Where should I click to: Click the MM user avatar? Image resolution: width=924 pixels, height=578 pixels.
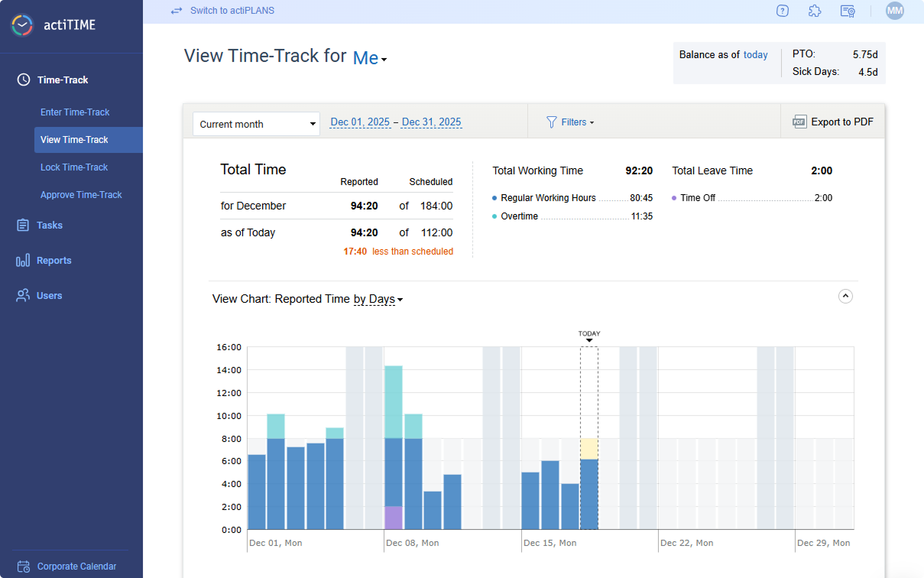pyautogui.click(x=894, y=11)
